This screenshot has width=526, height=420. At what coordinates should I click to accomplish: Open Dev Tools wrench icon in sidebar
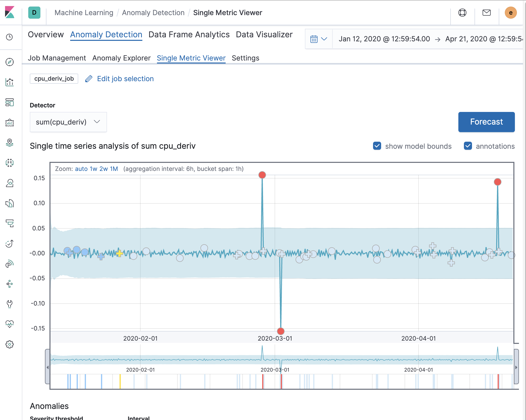pos(10,304)
